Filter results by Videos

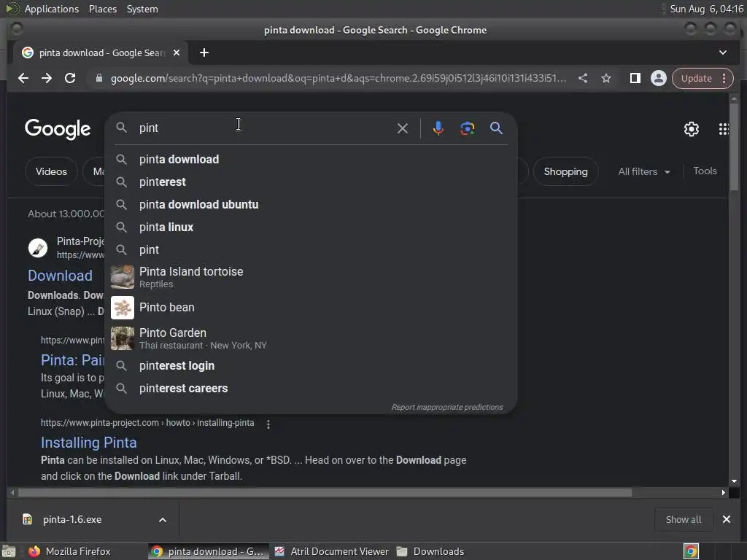pyautogui.click(x=51, y=171)
